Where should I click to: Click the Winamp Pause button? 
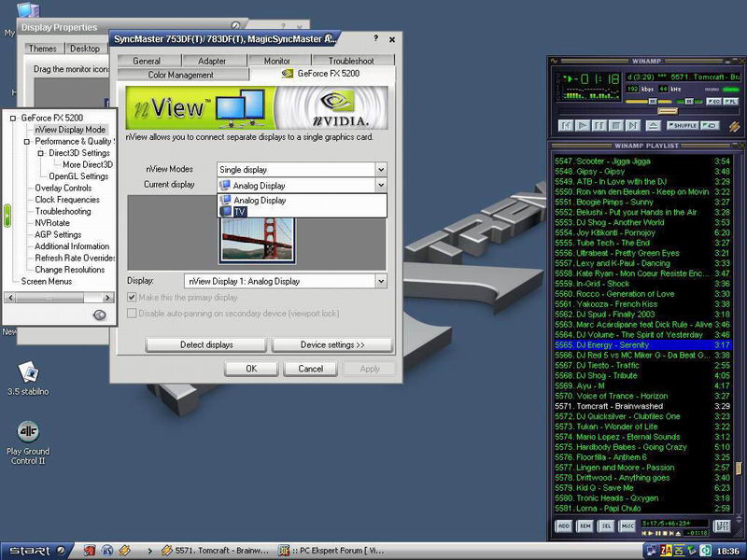598,125
